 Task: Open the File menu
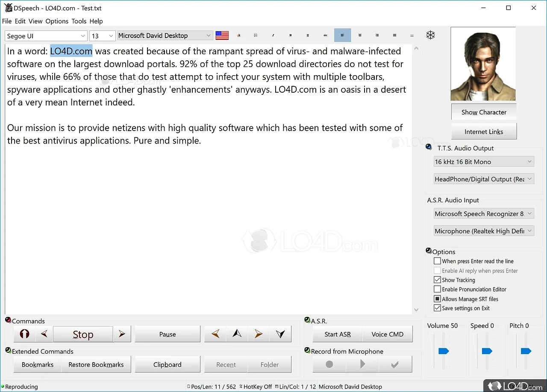pyautogui.click(x=7, y=21)
